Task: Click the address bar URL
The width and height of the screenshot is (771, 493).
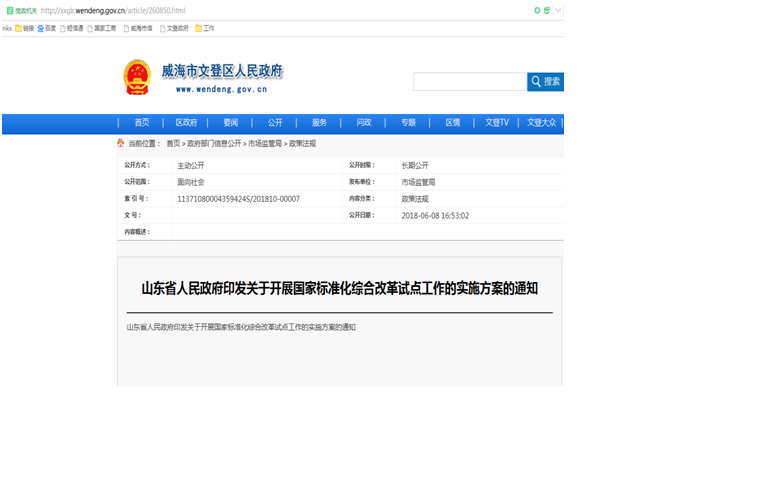Action: (113, 10)
